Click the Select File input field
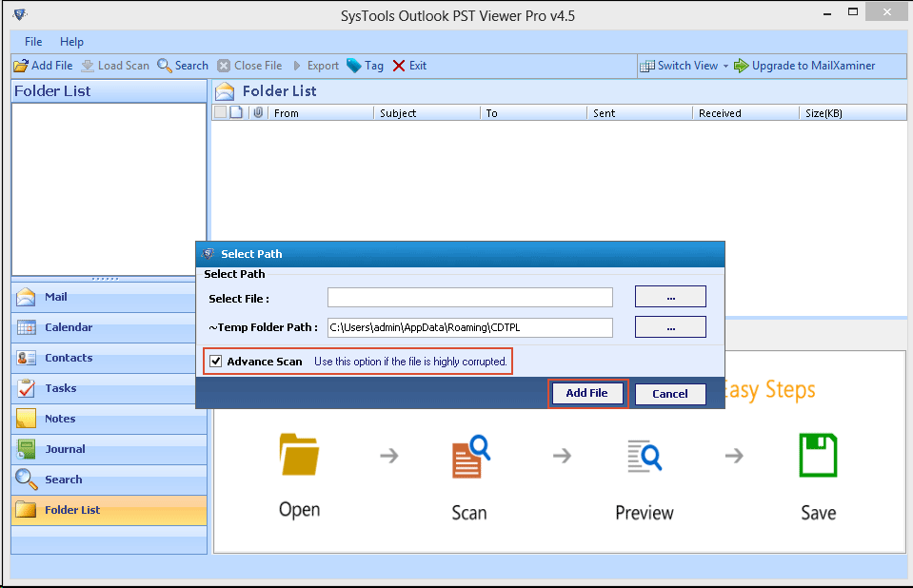 (470, 298)
